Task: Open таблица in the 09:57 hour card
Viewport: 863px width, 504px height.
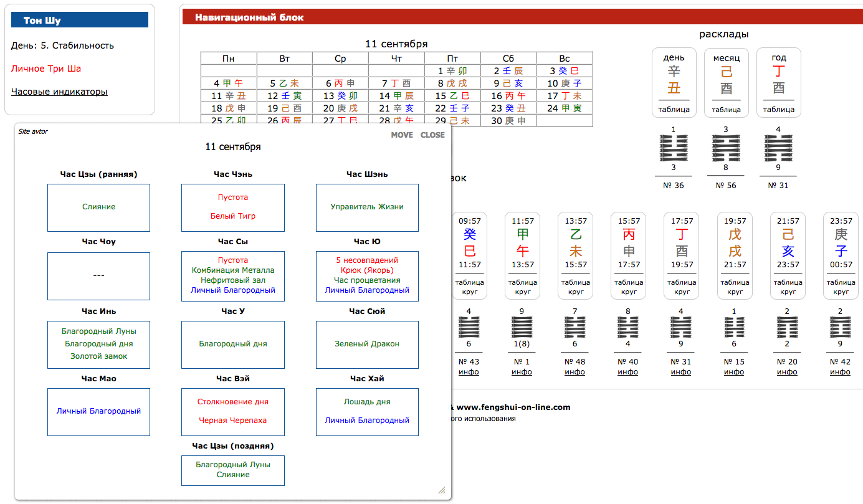Action: (469, 282)
